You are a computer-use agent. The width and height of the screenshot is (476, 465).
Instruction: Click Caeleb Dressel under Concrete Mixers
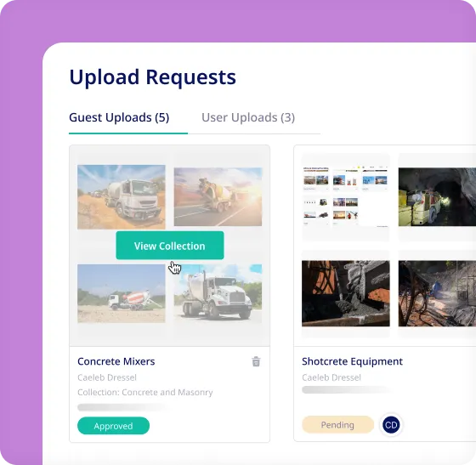pos(107,377)
